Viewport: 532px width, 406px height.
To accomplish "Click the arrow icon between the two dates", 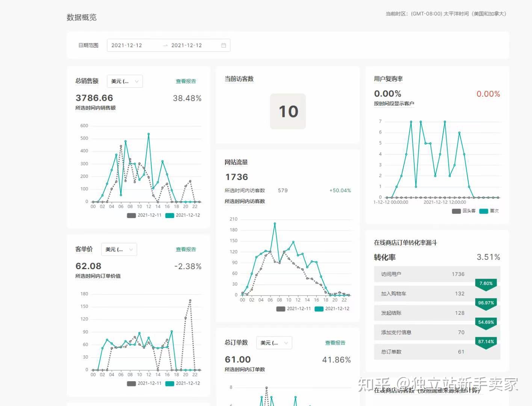I will coord(165,45).
